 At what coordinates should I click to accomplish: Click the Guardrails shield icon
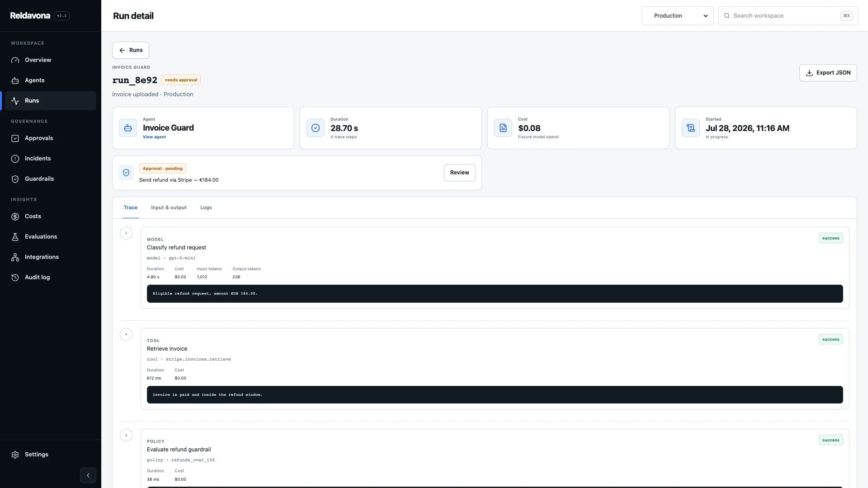pos(15,179)
